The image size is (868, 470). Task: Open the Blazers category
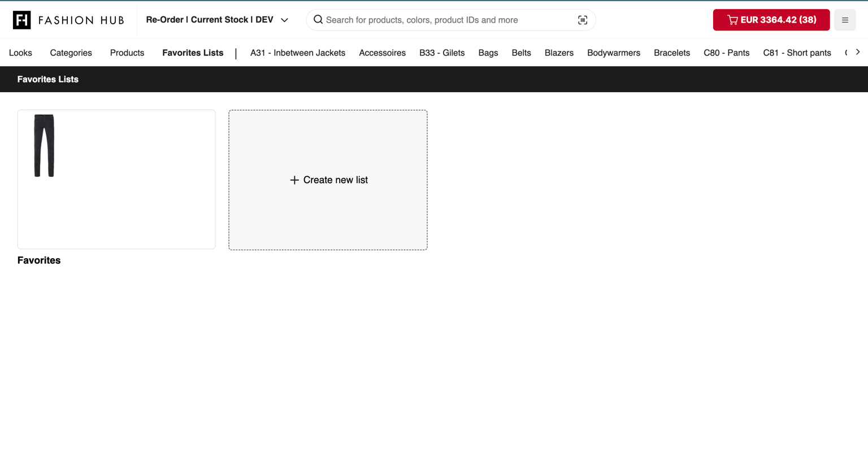click(558, 53)
